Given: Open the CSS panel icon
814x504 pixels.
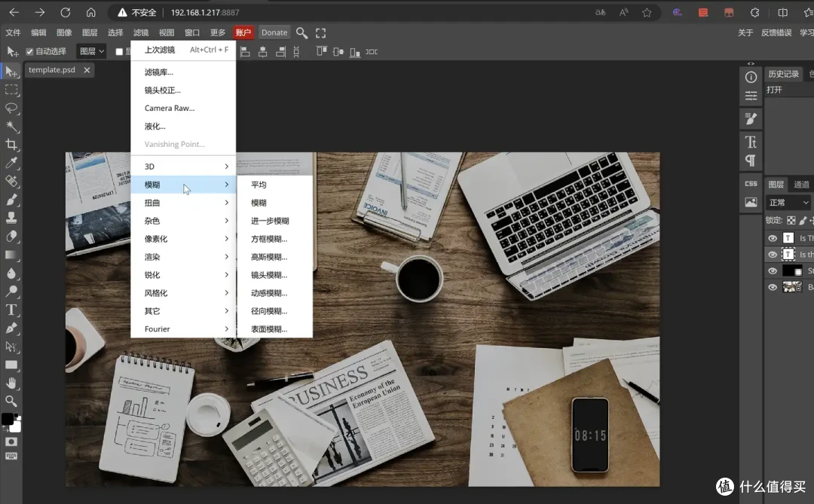Looking at the screenshot, I should pos(751,183).
